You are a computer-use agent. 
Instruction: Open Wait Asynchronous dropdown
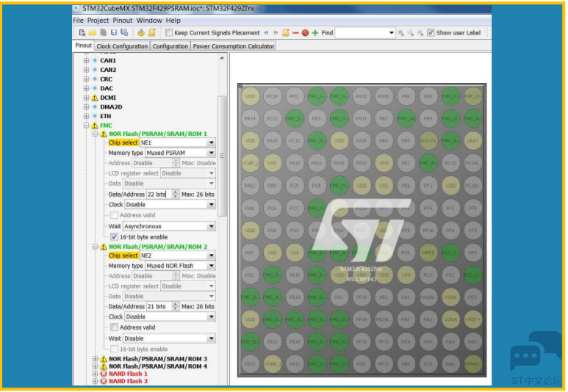[211, 226]
